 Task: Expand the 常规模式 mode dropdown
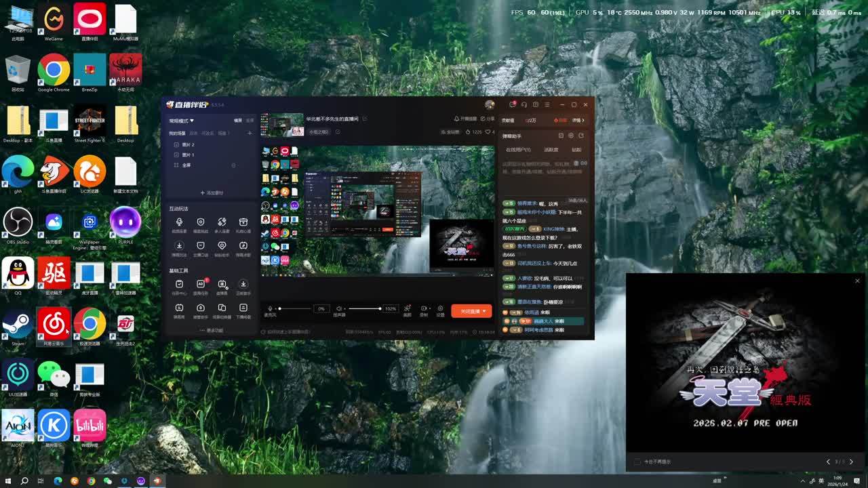[182, 121]
